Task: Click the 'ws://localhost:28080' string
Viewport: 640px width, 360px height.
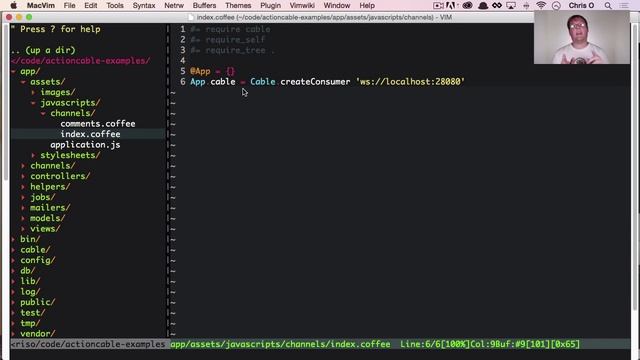Action: click(x=411, y=82)
